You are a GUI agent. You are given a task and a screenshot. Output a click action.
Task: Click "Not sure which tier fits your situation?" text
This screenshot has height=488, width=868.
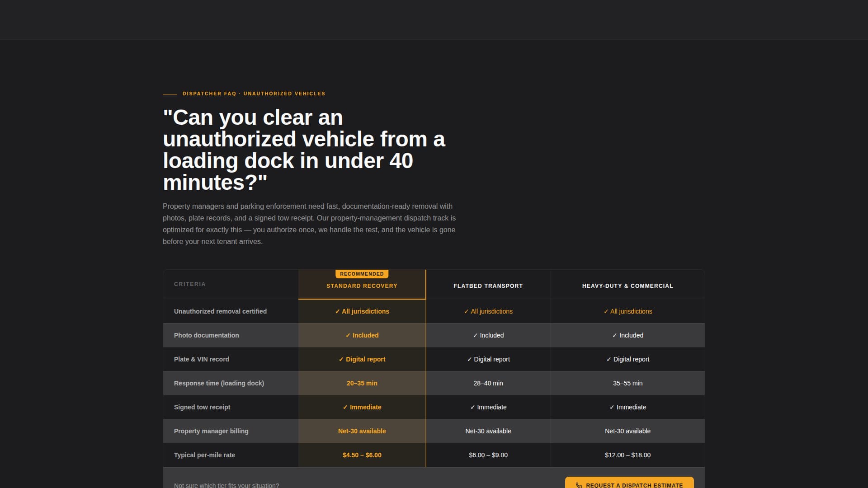tap(226, 485)
